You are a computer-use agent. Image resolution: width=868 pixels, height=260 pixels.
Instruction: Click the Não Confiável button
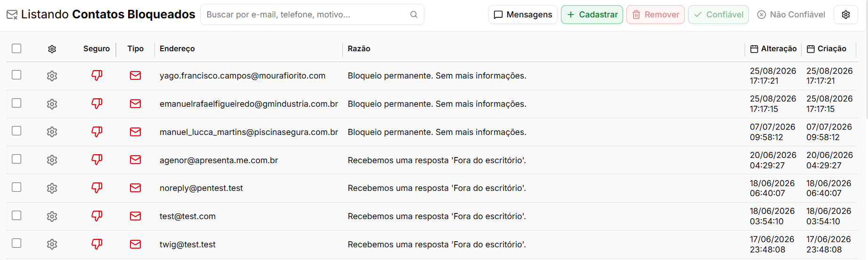point(791,15)
